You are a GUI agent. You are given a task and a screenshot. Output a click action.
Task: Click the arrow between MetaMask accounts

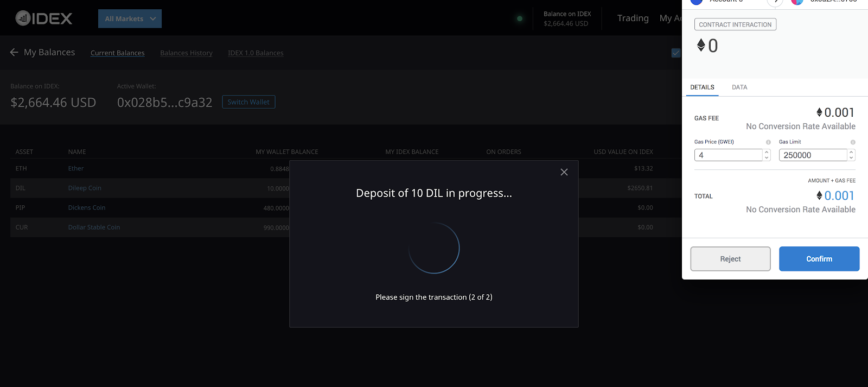775,2
